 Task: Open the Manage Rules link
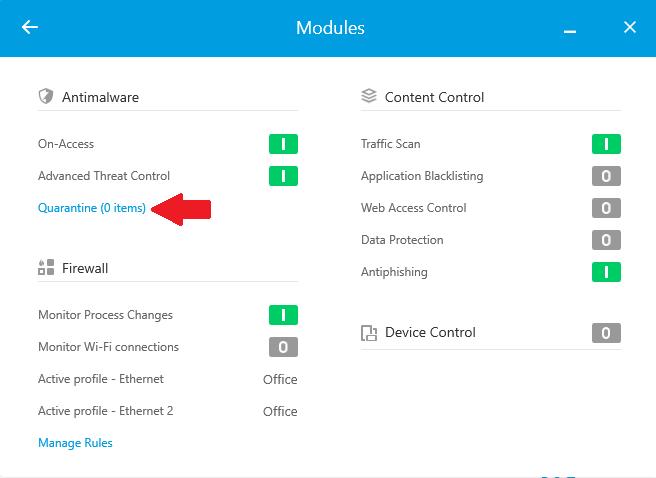75,443
